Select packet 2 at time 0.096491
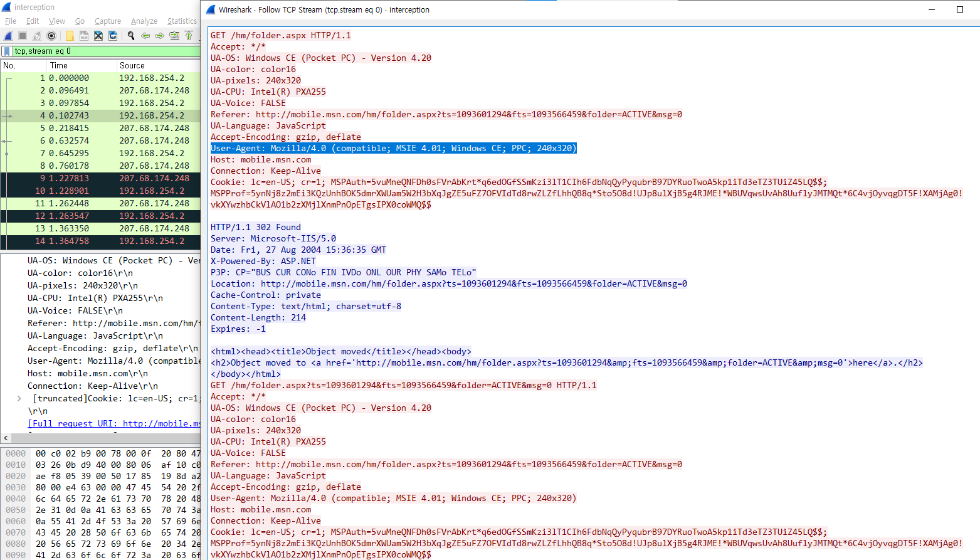980x560 pixels. [x=100, y=90]
